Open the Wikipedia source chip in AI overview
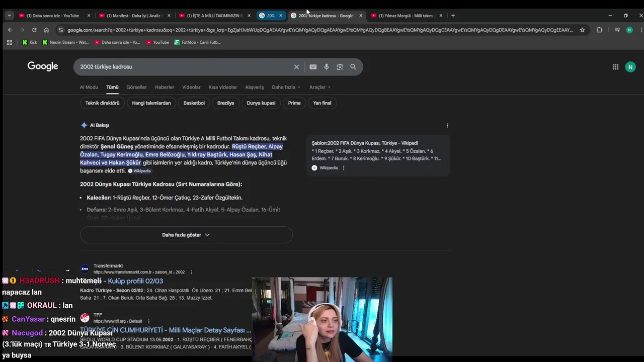Image resolution: width=644 pixels, height=362 pixels. [139, 171]
